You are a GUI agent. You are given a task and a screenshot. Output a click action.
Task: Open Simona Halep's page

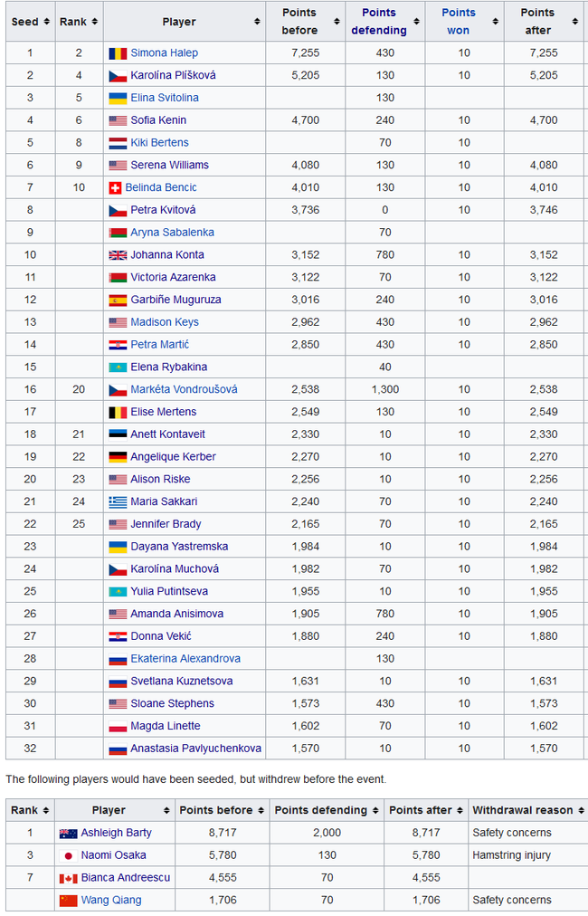pyautogui.click(x=164, y=52)
